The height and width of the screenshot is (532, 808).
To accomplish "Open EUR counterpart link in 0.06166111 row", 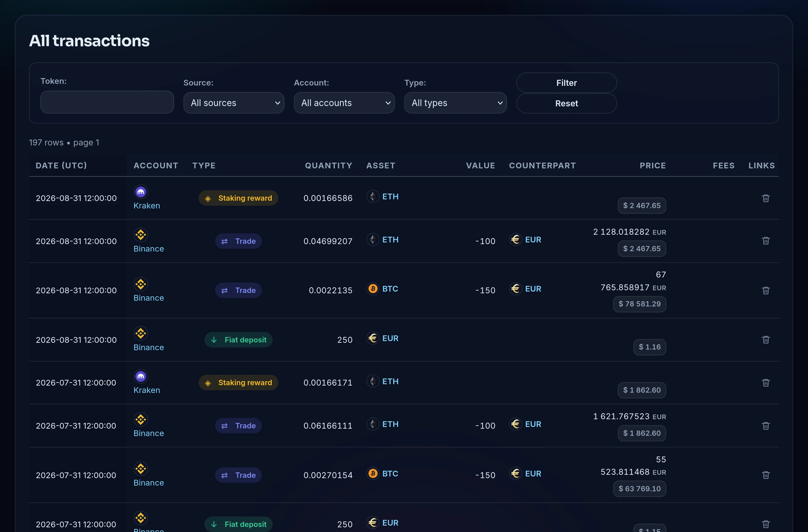I will (x=533, y=424).
